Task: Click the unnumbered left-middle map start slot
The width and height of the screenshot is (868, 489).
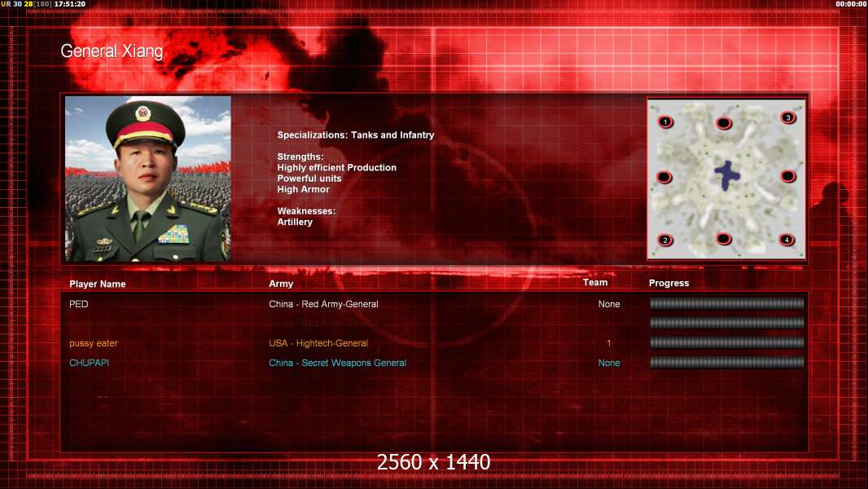Action: pyautogui.click(x=664, y=177)
